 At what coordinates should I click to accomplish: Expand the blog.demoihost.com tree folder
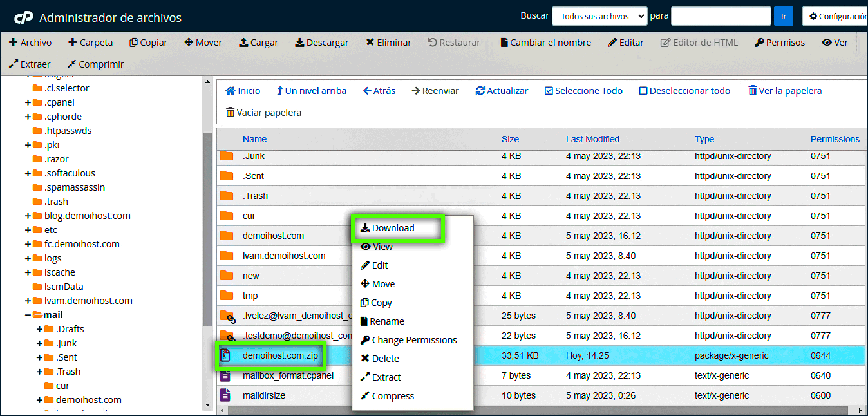(28, 216)
